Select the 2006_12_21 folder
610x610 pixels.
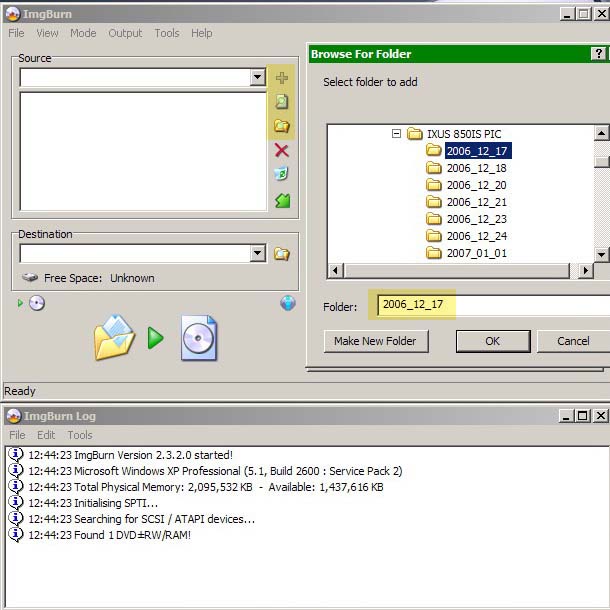click(x=477, y=202)
